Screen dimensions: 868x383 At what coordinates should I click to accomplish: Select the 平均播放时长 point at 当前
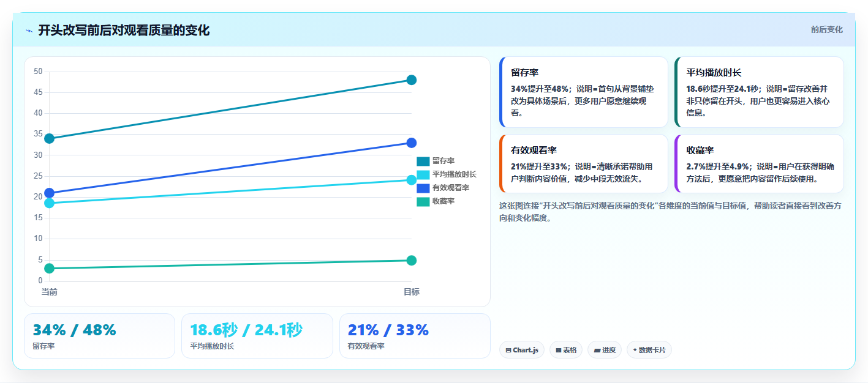click(50, 203)
